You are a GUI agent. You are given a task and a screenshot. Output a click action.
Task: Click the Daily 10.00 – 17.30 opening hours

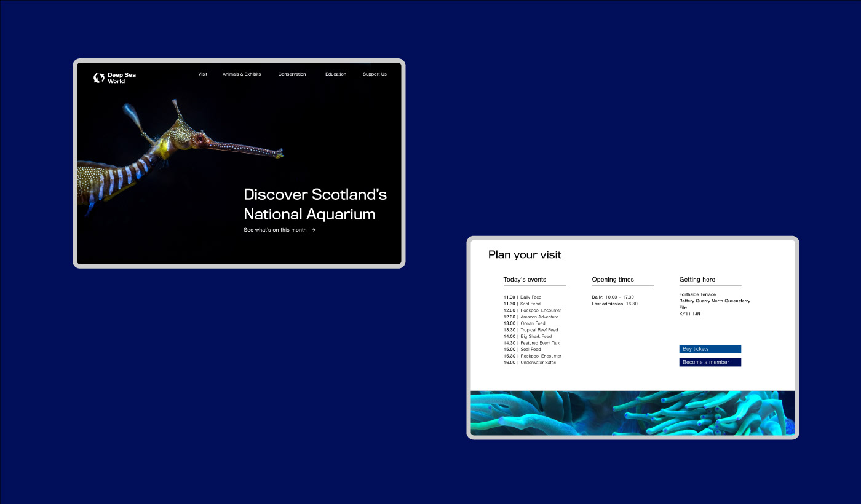pyautogui.click(x=613, y=297)
